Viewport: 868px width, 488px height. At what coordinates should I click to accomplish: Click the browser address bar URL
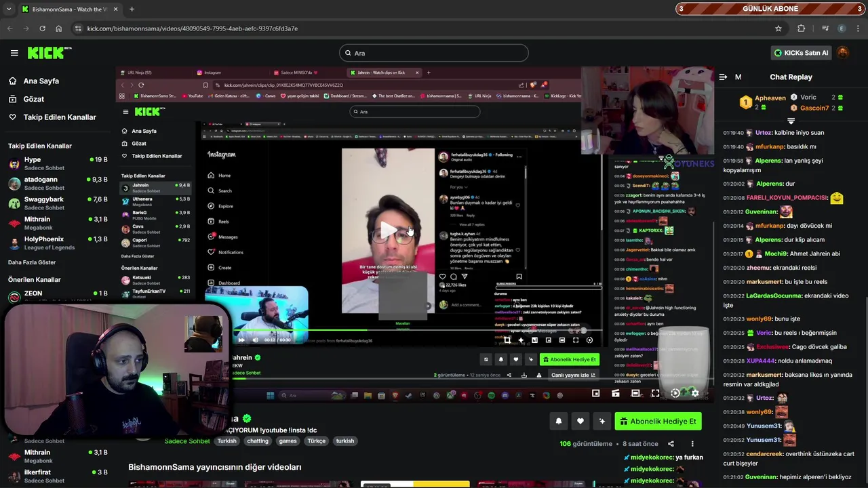193,28
